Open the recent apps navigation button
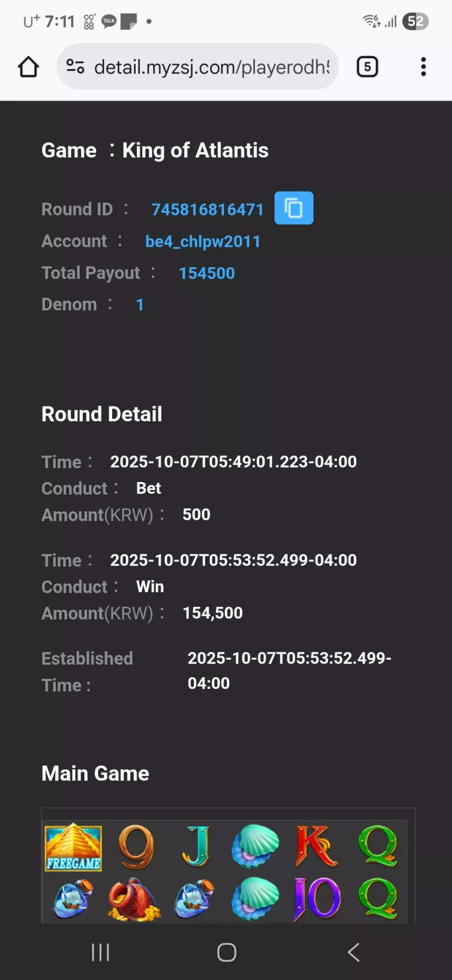452x980 pixels. 101,952
